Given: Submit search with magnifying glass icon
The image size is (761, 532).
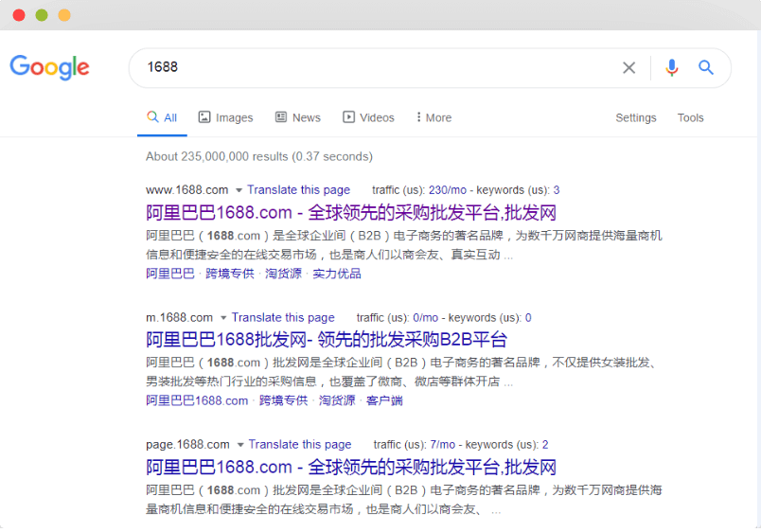Looking at the screenshot, I should 706,67.
